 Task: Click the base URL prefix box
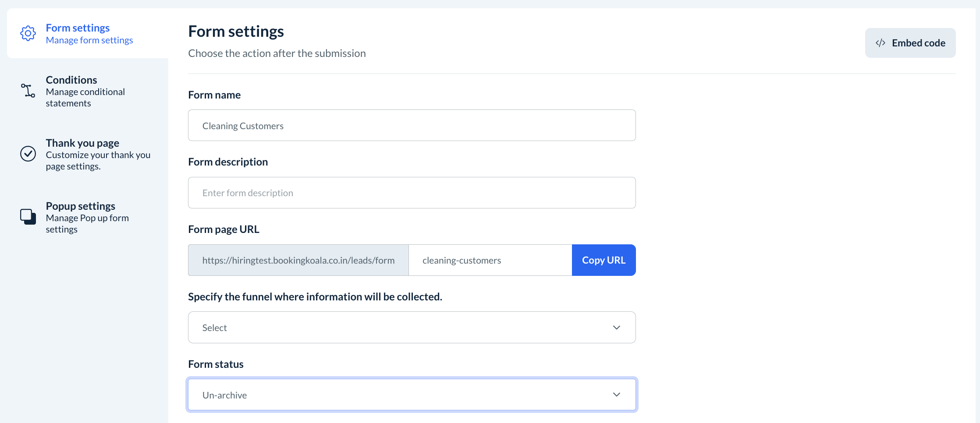point(298,261)
